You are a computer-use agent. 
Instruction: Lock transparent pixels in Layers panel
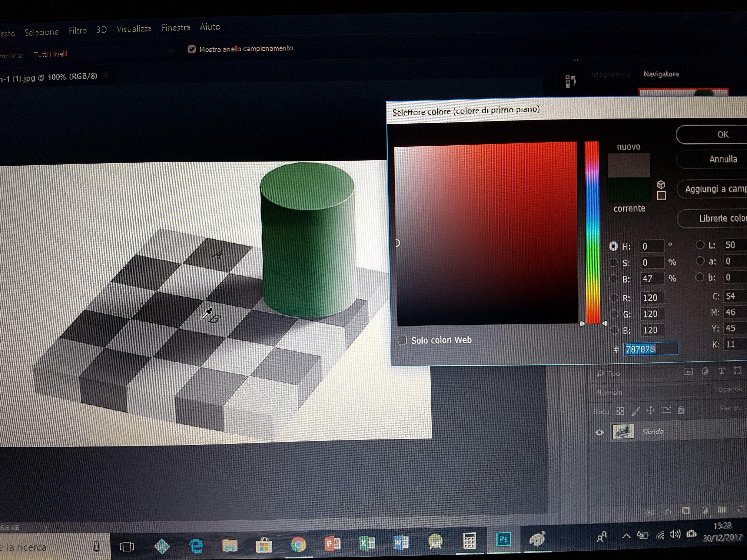pyautogui.click(x=620, y=411)
